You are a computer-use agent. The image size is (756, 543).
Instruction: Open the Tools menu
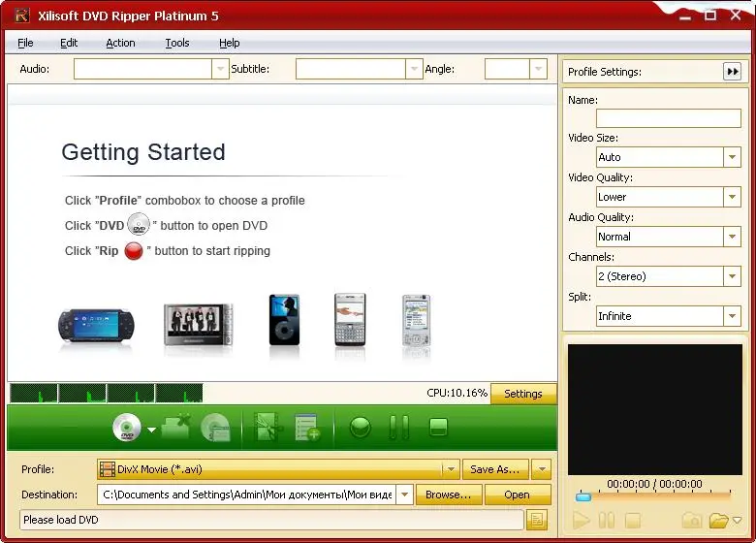pyautogui.click(x=177, y=43)
